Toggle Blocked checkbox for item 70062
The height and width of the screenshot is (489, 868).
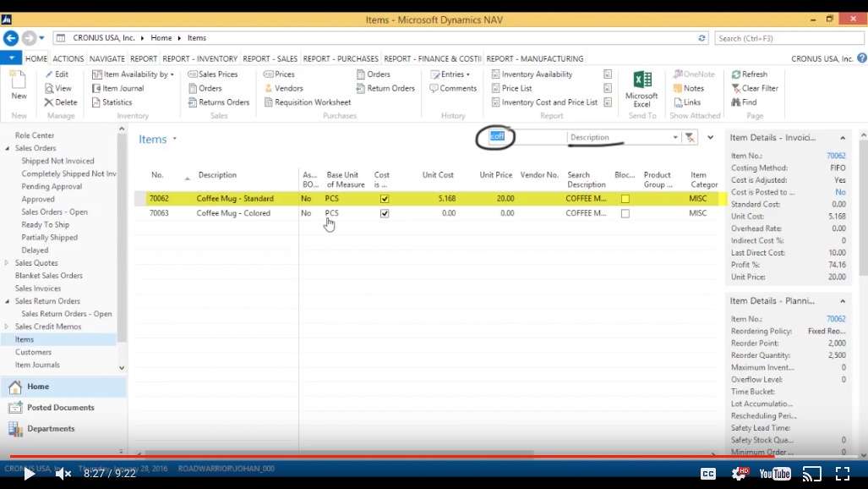[625, 199]
